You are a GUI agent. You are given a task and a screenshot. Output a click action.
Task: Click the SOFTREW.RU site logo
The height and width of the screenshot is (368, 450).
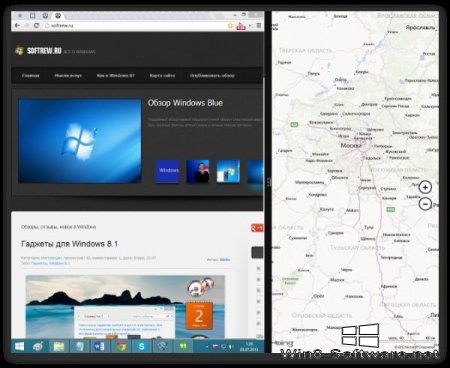pos(39,51)
